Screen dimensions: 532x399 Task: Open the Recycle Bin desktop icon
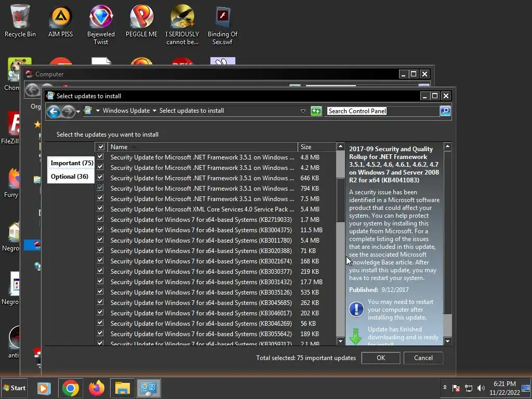[x=20, y=20]
